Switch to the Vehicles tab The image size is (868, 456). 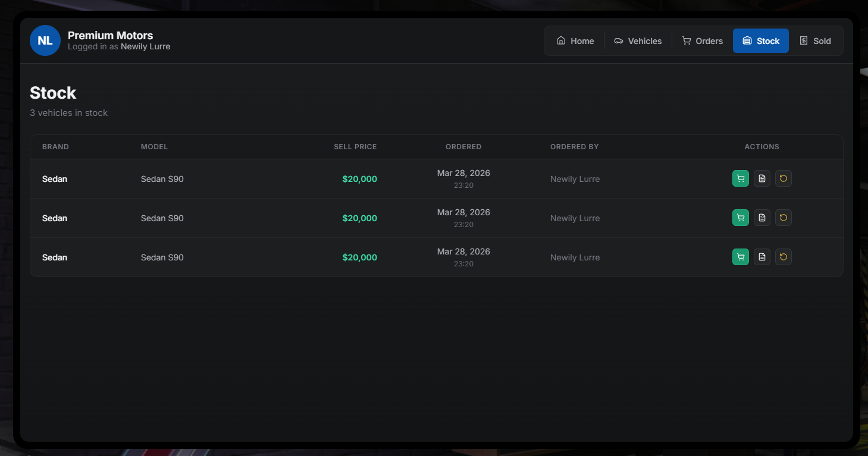pyautogui.click(x=638, y=41)
